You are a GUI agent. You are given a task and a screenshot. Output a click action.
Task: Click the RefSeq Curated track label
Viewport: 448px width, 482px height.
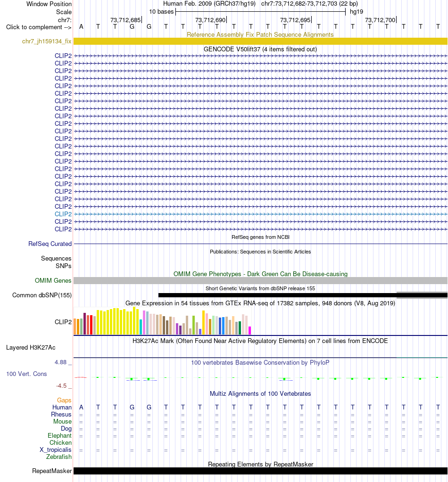(x=50, y=244)
